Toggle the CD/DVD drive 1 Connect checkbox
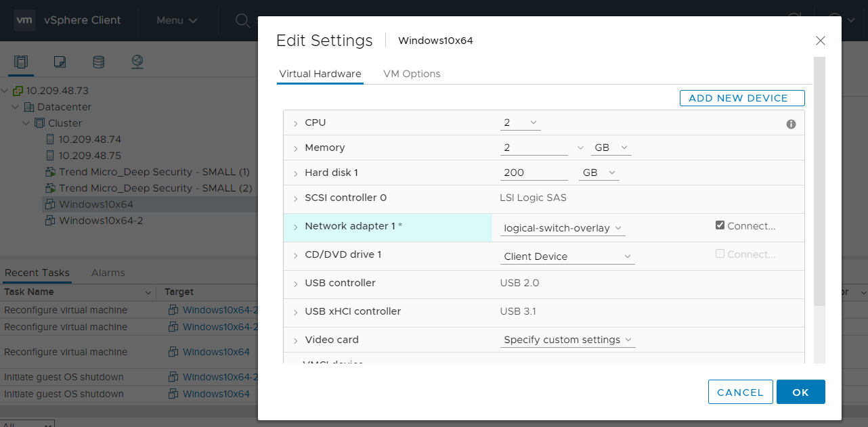868x427 pixels. pos(720,254)
